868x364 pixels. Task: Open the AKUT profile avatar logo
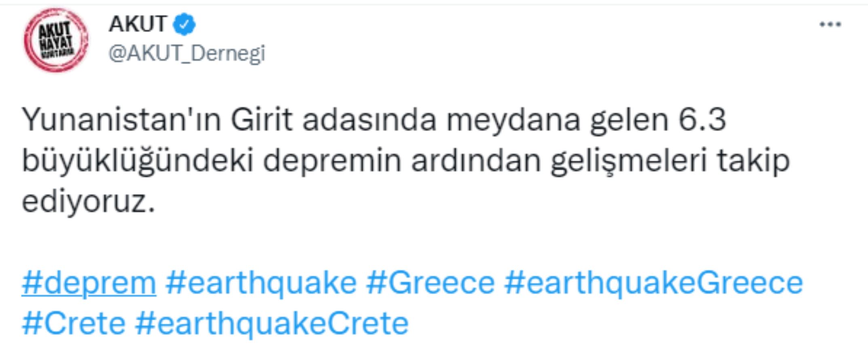(56, 40)
